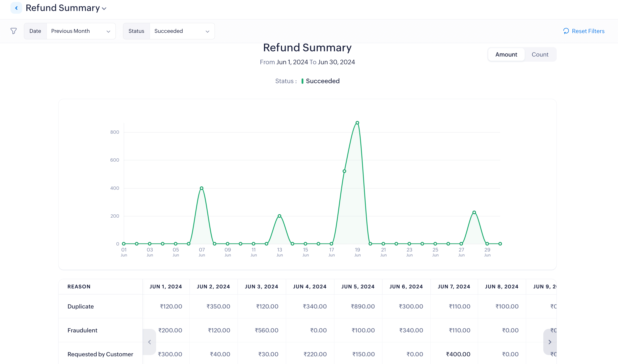Switch to Count view
Image resolution: width=618 pixels, height=364 pixels.
pos(540,55)
